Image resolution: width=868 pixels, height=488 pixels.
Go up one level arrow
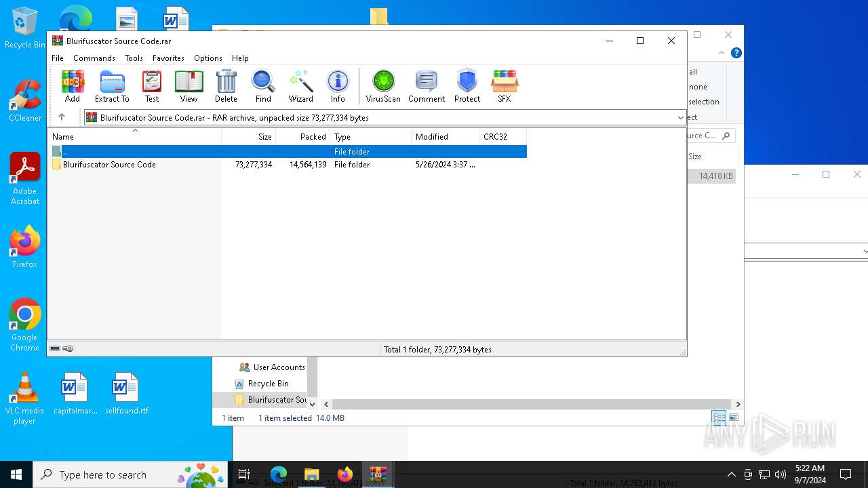point(62,117)
